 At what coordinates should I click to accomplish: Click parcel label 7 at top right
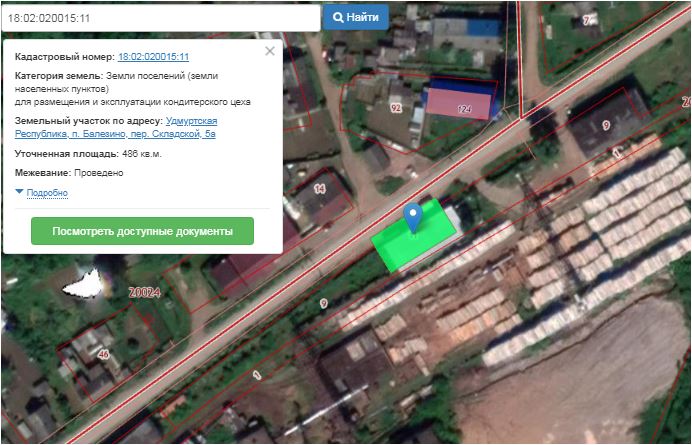[x=587, y=19]
